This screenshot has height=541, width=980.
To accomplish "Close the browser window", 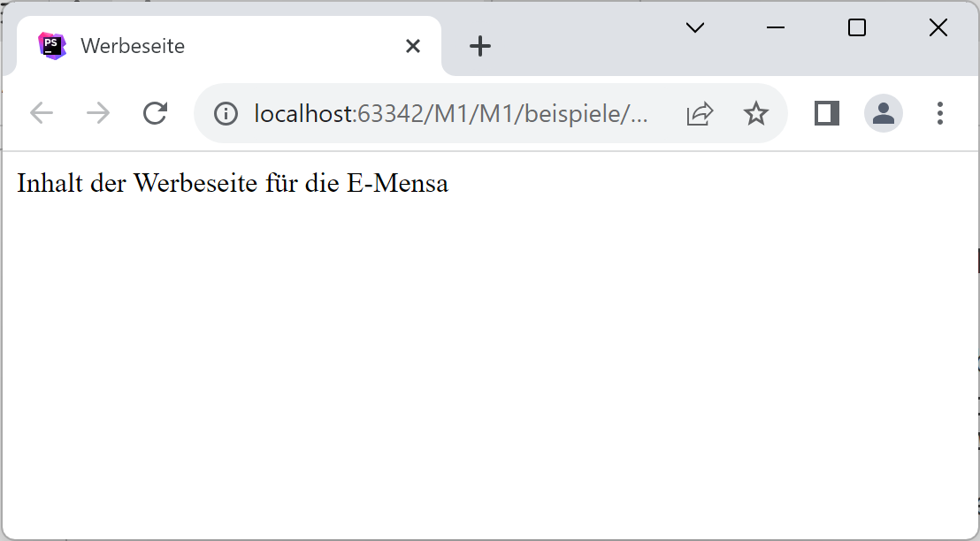I will pyautogui.click(x=938, y=28).
